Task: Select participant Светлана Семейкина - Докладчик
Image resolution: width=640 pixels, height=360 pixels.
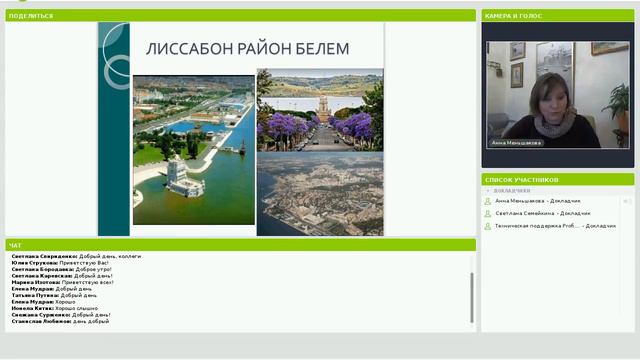Action: tap(543, 213)
